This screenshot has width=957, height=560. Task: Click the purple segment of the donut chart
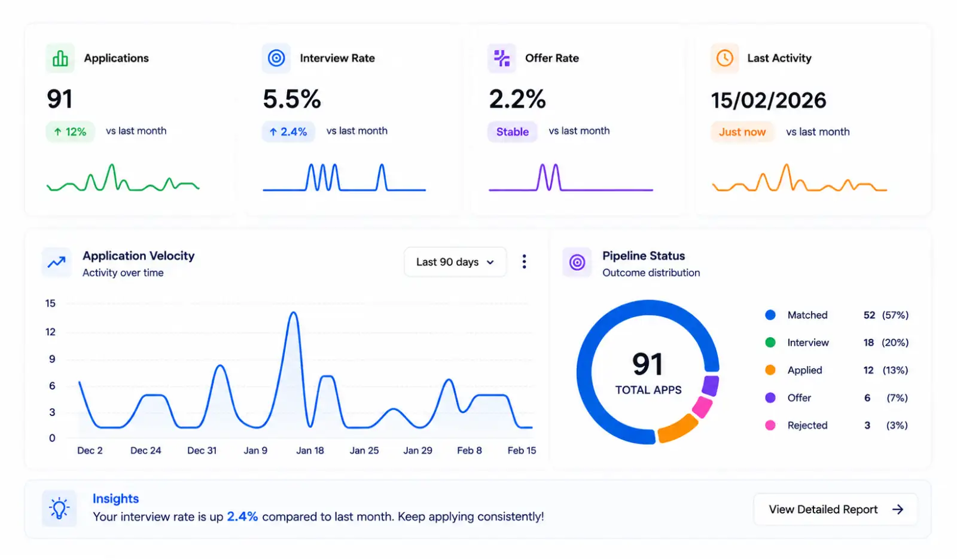(711, 385)
